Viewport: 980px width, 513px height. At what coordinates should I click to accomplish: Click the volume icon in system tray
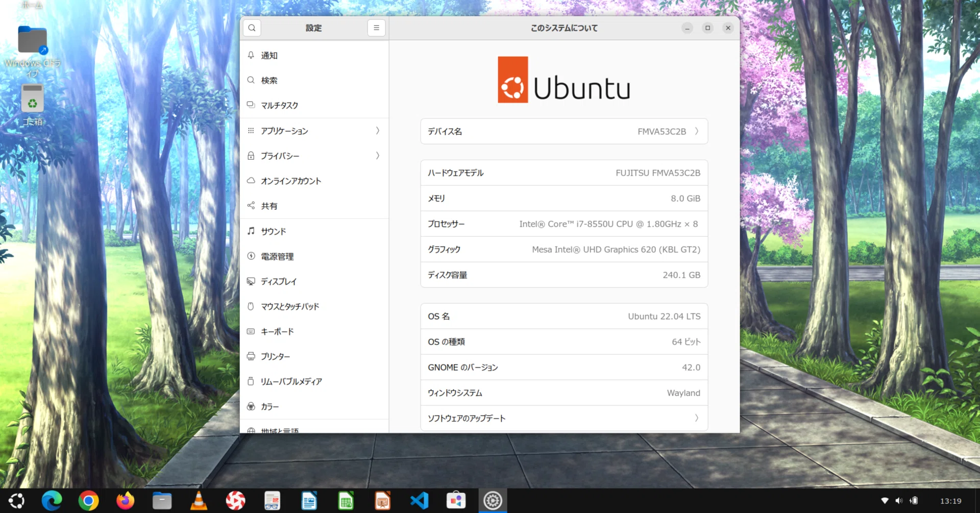pyautogui.click(x=899, y=501)
